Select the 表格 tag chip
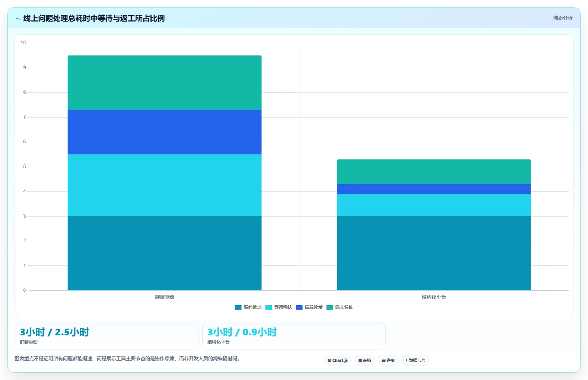The image size is (588, 380). point(365,360)
